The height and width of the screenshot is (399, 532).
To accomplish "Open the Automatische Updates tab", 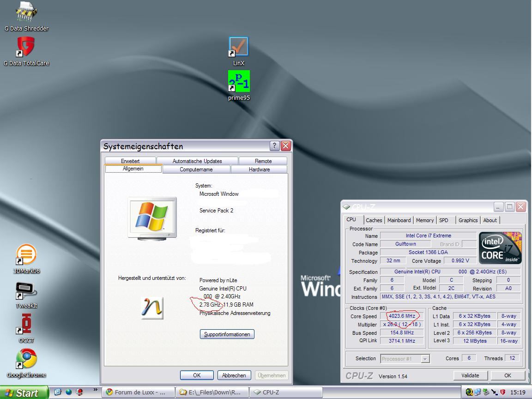I will (x=197, y=161).
